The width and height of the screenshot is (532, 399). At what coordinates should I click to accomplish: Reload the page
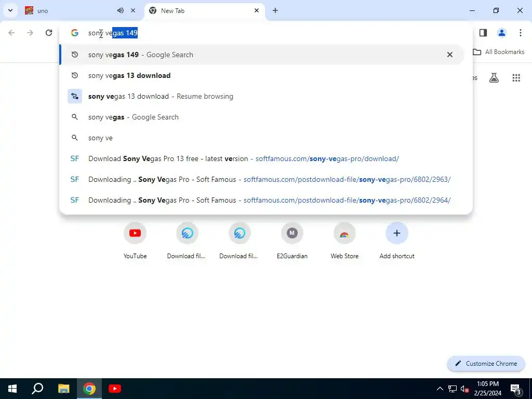pyautogui.click(x=49, y=33)
